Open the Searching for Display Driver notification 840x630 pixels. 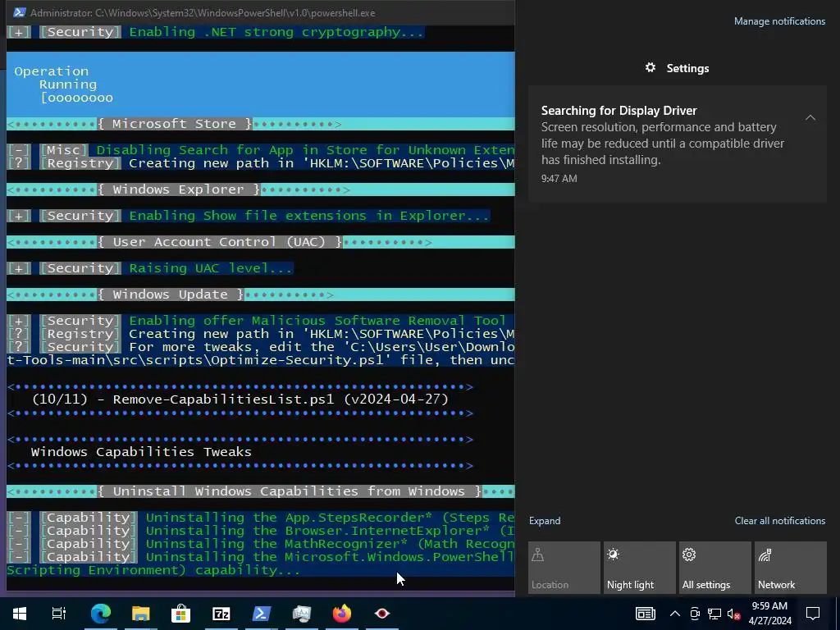pyautogui.click(x=677, y=144)
